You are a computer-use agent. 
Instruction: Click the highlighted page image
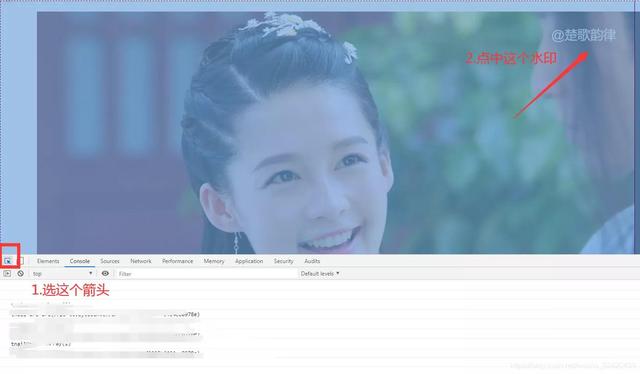[x=336, y=133]
